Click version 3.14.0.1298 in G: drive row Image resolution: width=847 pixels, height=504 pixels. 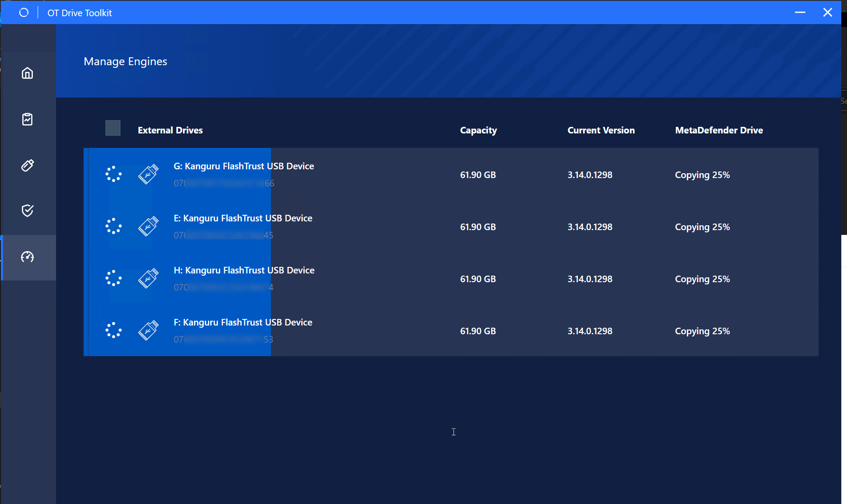(x=590, y=175)
